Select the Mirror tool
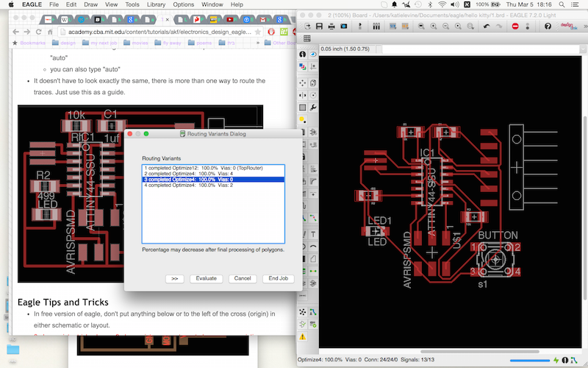Viewport: 588px width, 368px height. 303,96
